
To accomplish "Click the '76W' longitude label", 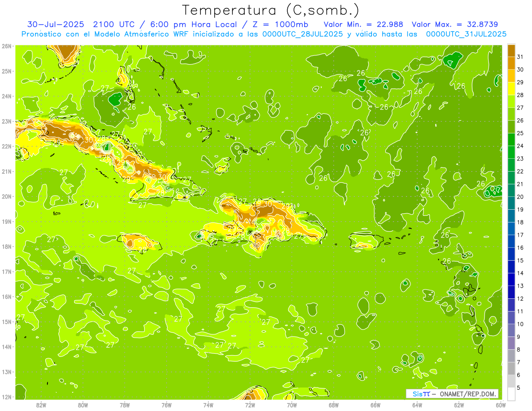I will tap(166, 405).
